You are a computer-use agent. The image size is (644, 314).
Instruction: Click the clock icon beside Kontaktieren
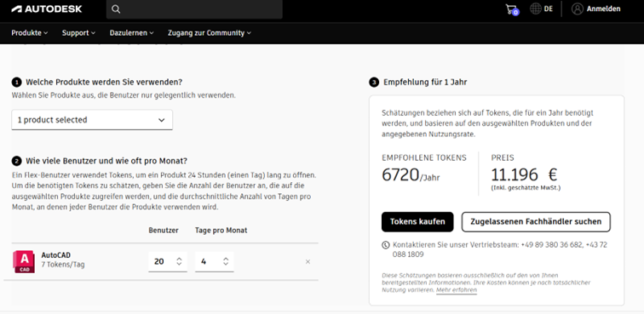pos(385,245)
